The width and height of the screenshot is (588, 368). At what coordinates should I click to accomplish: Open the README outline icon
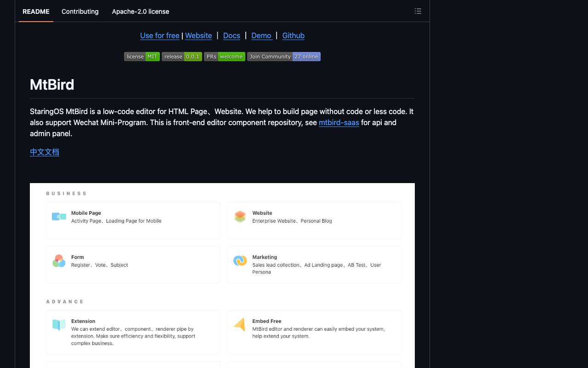[418, 11]
